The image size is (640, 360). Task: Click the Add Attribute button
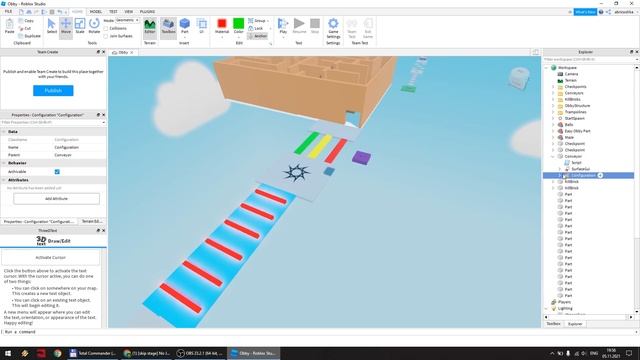[x=56, y=199]
